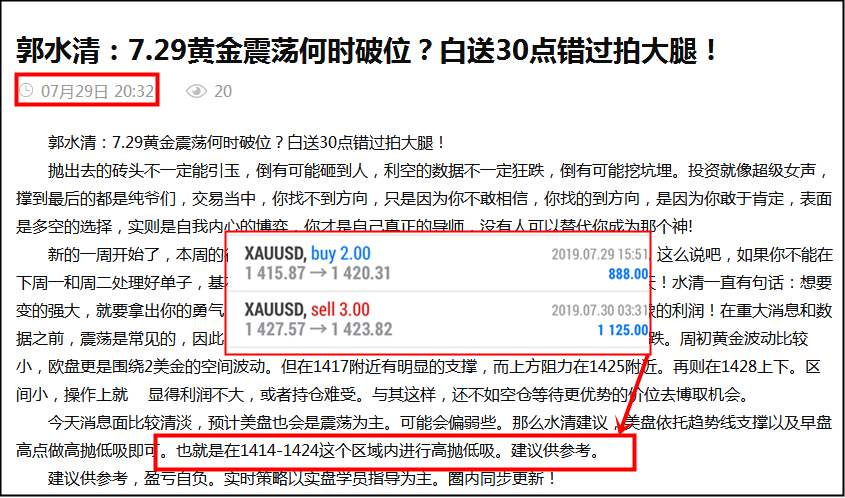Click the price range 1 415.87 → 1 420.31
The width and height of the screenshot is (845, 498).
point(317,274)
